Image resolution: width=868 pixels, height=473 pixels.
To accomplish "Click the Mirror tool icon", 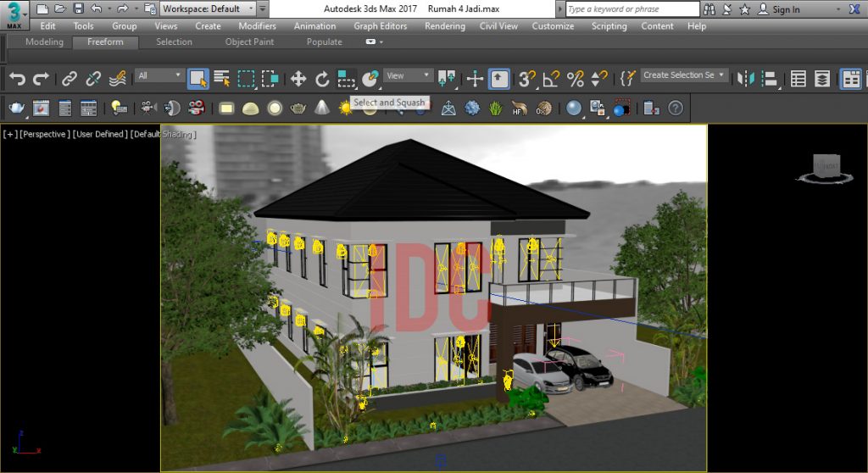I will 746,79.
